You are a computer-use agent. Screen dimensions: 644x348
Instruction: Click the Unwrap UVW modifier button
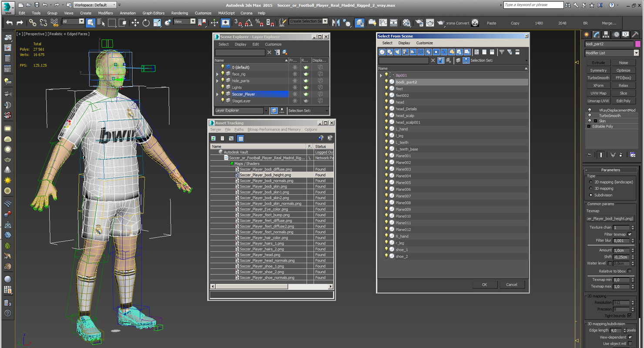tap(598, 101)
